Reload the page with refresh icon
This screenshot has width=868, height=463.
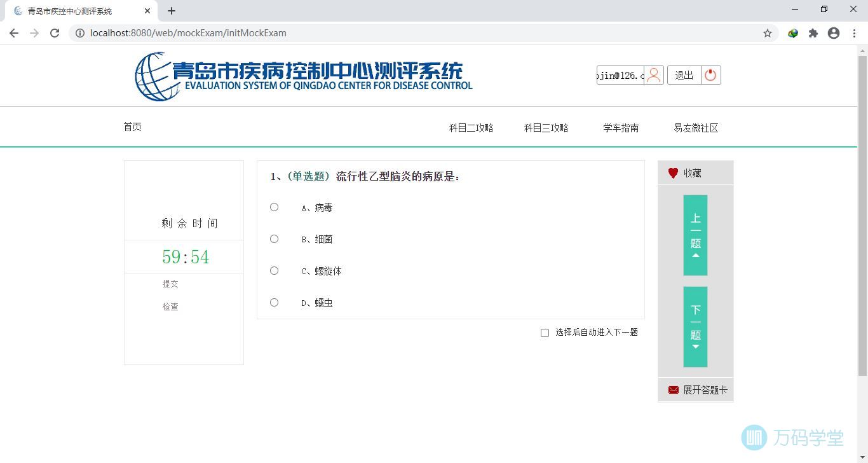click(55, 33)
